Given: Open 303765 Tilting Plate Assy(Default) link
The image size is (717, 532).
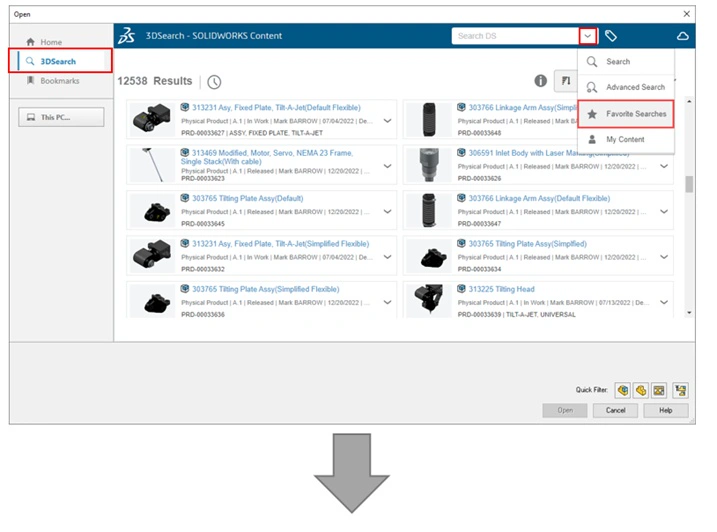Looking at the screenshot, I should 247,199.
